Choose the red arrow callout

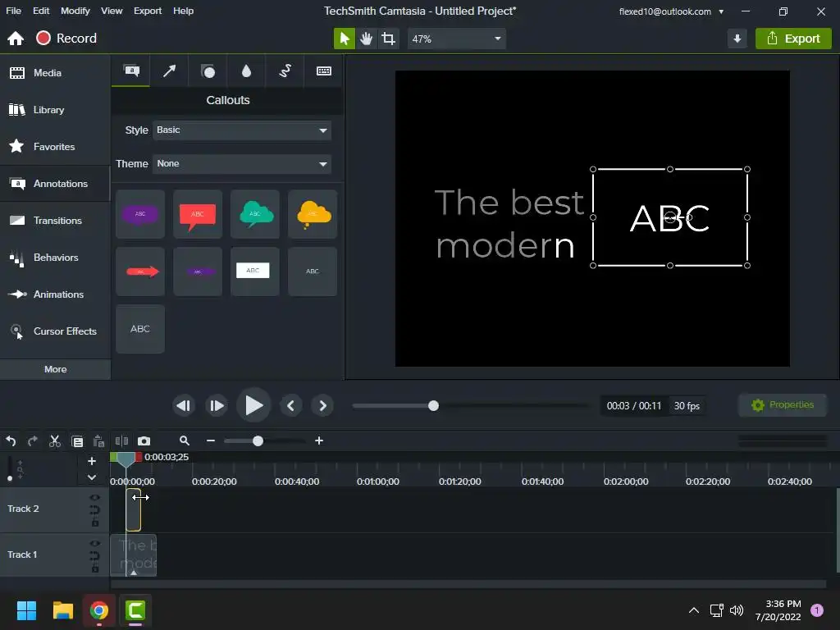139,272
